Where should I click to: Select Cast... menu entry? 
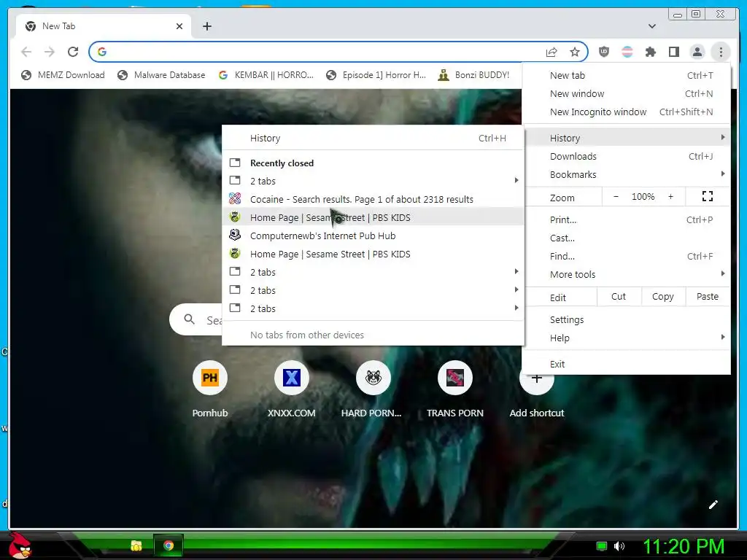626,238
